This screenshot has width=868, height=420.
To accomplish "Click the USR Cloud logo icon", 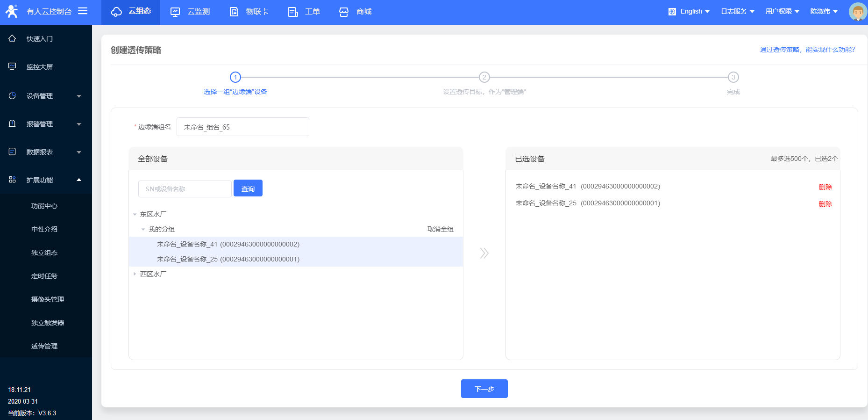I will coord(11,11).
